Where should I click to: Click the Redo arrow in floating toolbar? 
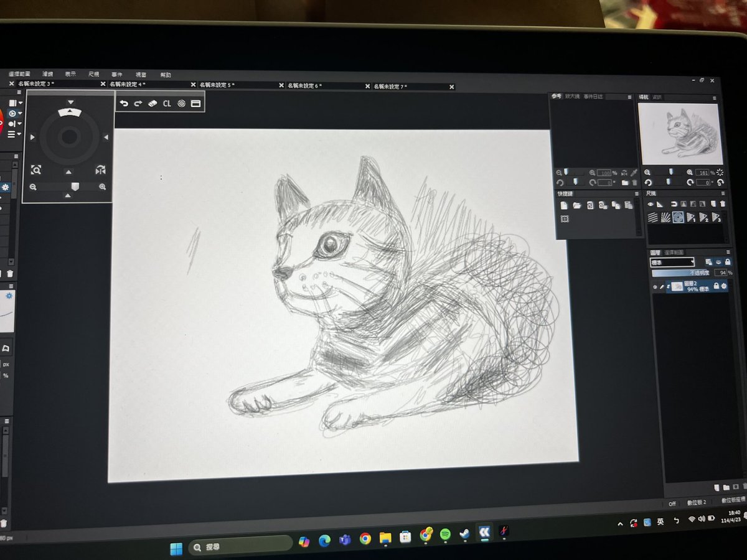(138, 103)
